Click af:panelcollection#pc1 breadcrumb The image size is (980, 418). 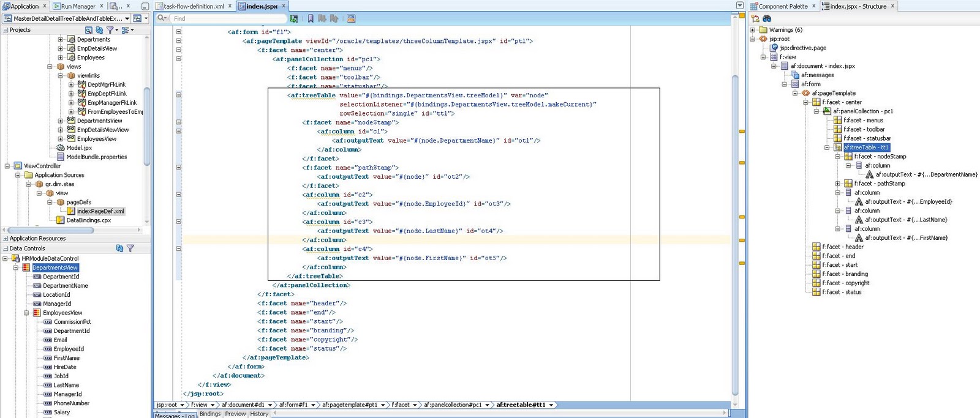(x=453, y=405)
